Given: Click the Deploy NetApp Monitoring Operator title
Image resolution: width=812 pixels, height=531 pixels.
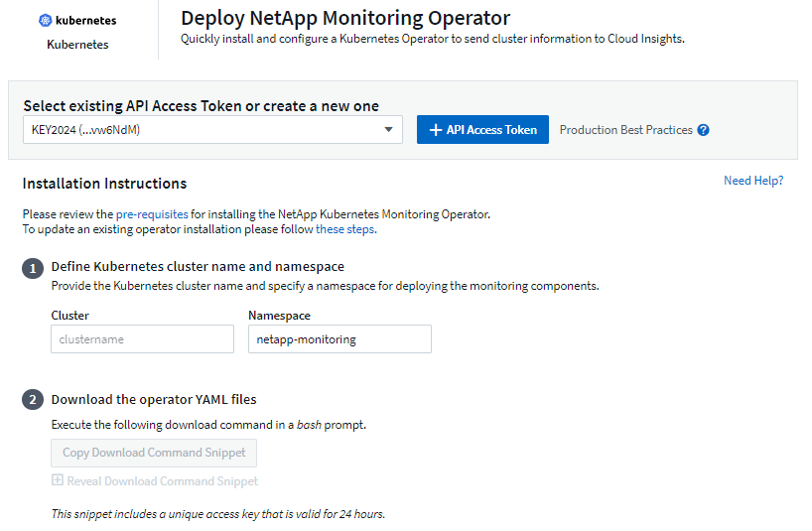Looking at the screenshot, I should click(x=345, y=18).
